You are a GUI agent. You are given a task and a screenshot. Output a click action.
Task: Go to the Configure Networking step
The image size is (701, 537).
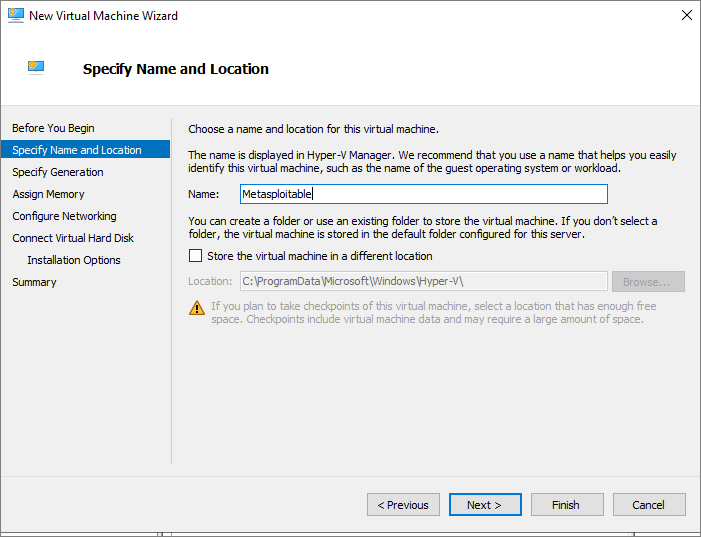coord(64,216)
